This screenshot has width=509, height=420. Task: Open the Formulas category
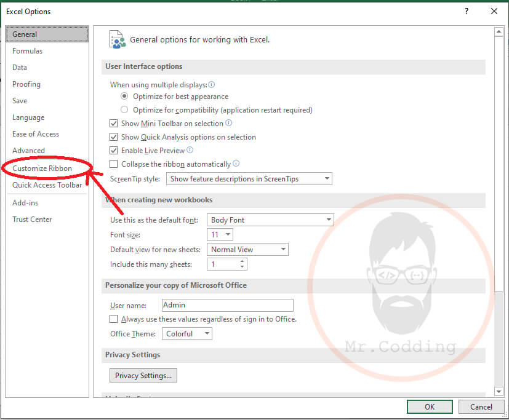coord(47,51)
